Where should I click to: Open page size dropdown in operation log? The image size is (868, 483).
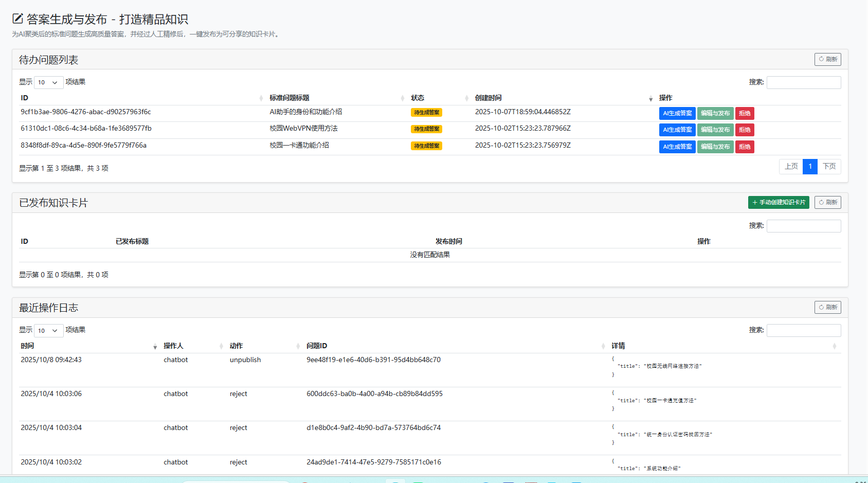coord(48,330)
